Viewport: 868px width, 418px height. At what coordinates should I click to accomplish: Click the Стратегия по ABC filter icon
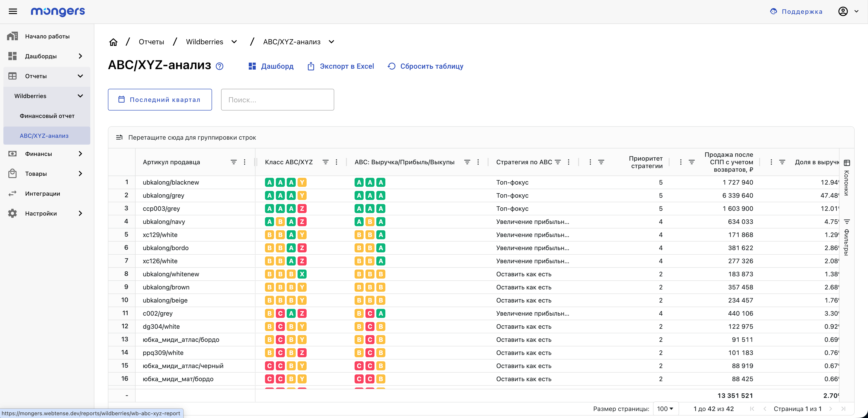pos(558,162)
